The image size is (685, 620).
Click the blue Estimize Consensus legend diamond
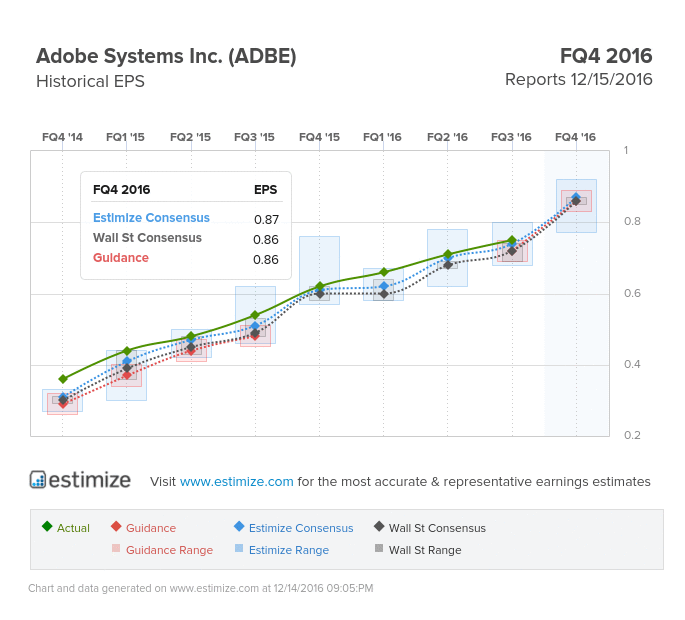[239, 526]
